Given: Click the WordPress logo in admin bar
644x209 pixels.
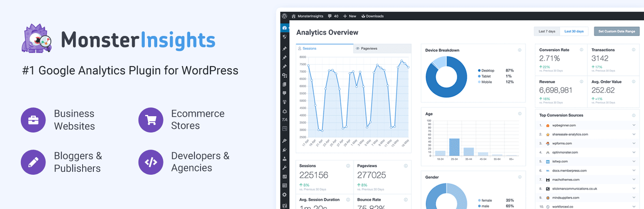Looking at the screenshot, I should [284, 16].
